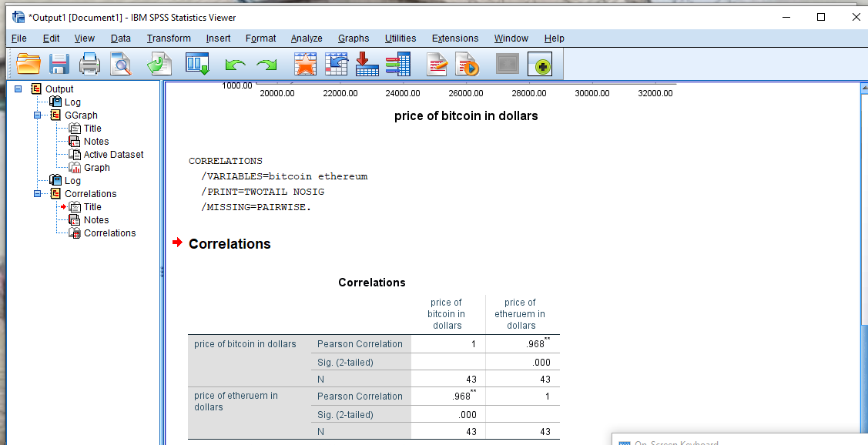Click the chart axis title price of bitcoin in dollars
This screenshot has height=445, width=868.
tap(466, 115)
